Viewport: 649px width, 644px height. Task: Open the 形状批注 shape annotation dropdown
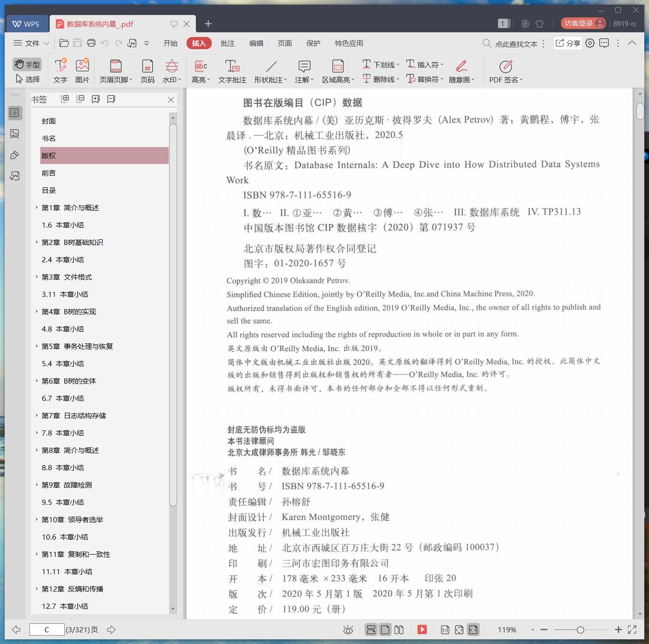[x=271, y=71]
